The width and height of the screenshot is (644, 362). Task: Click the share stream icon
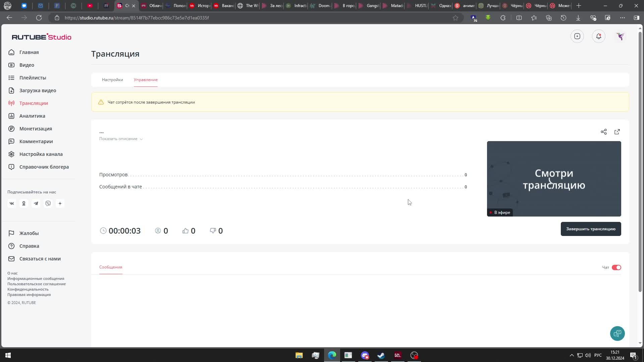(x=604, y=132)
